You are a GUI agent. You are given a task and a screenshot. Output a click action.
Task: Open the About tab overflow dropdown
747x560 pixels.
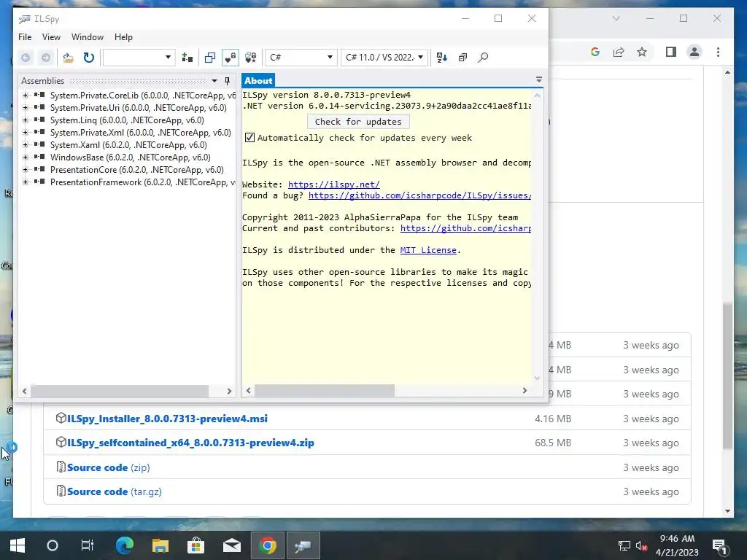539,79
